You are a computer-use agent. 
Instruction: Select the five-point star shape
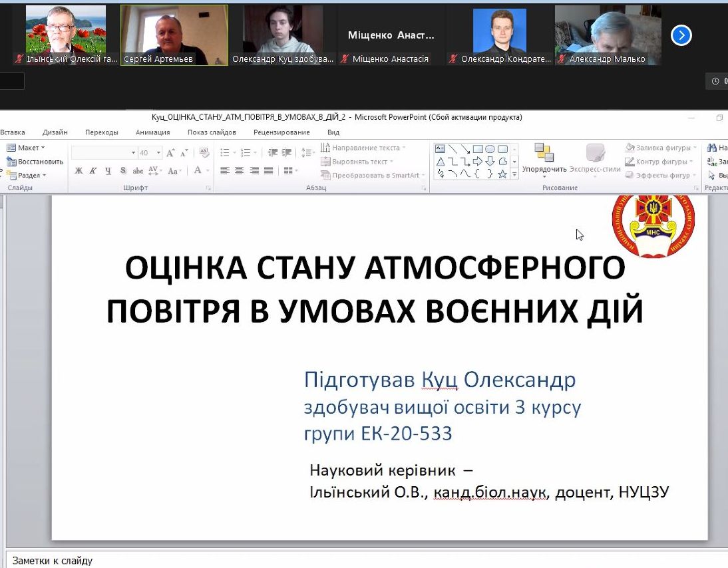pos(502,174)
